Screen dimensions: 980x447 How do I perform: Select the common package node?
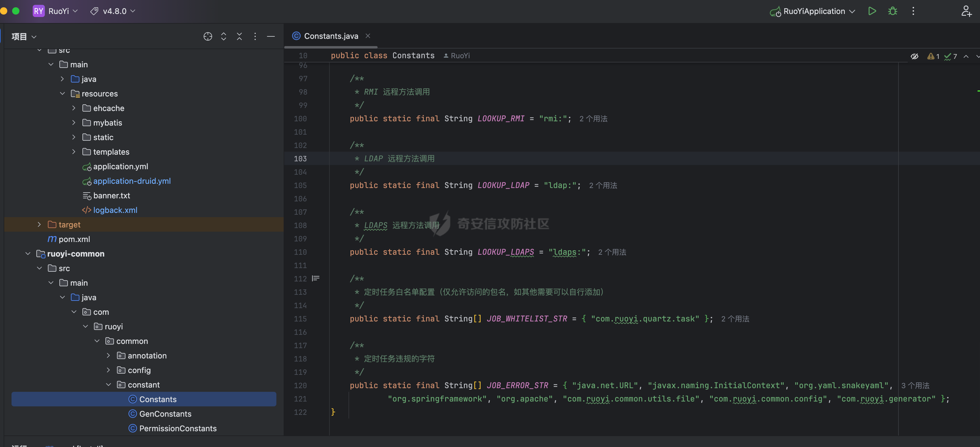pos(132,341)
